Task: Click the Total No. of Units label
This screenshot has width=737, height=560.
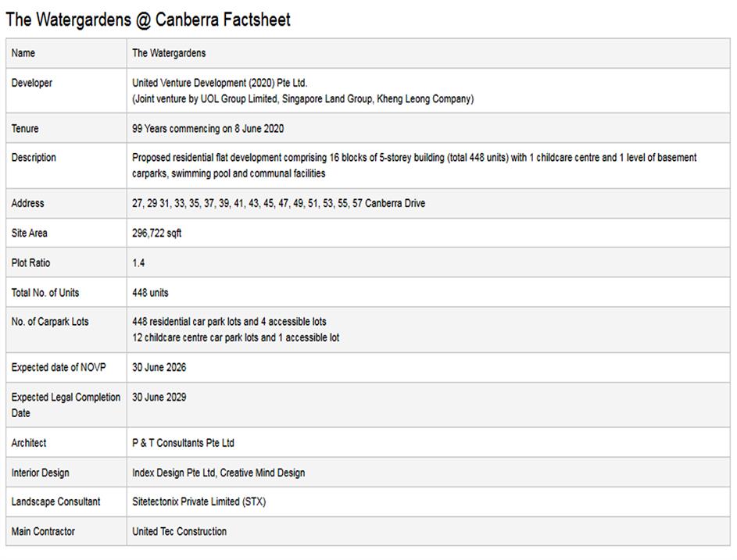Action: point(45,292)
